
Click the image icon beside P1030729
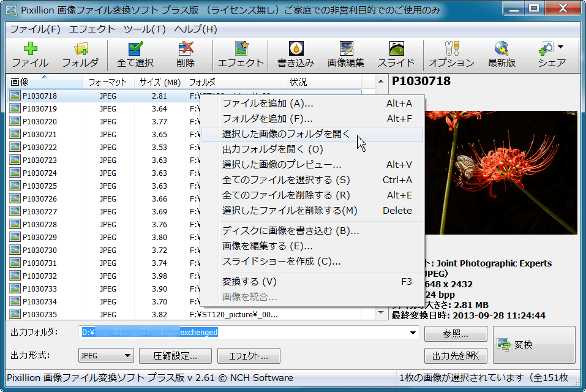click(x=15, y=237)
